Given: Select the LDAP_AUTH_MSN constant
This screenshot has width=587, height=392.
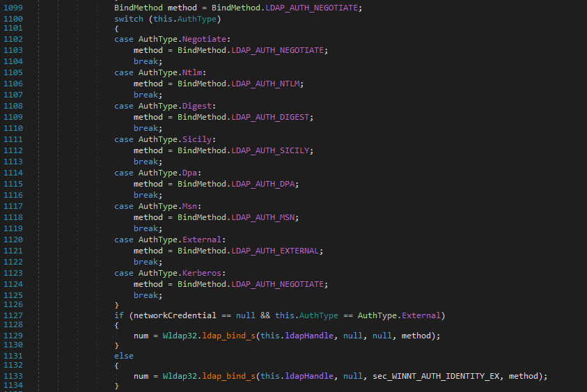Looking at the screenshot, I should [263, 217].
